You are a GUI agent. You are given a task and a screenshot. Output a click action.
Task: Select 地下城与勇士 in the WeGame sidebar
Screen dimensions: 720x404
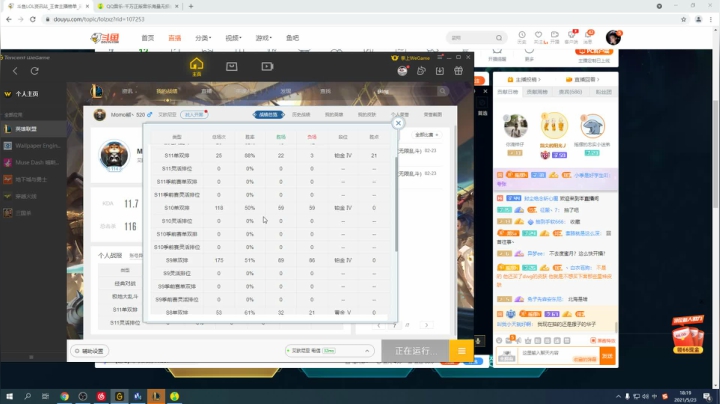coord(33,180)
